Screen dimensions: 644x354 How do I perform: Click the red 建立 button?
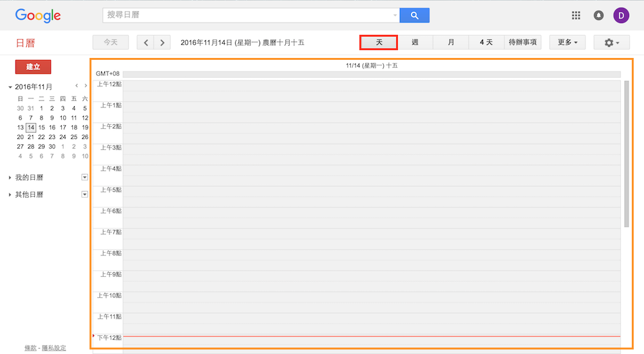[x=33, y=67]
